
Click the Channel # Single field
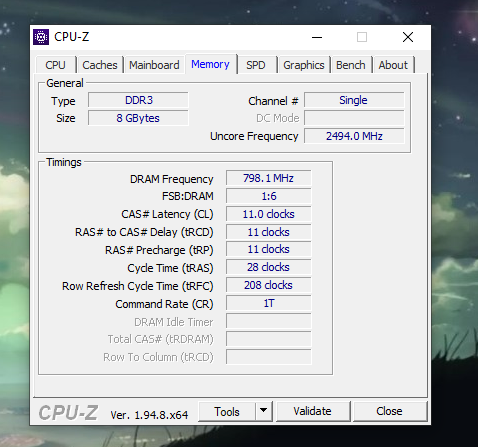pos(354,100)
